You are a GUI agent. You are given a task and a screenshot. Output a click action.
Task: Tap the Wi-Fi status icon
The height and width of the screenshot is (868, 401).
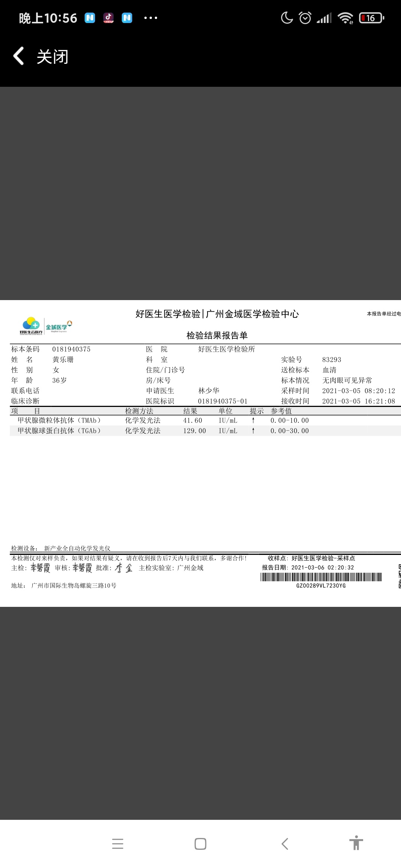click(345, 18)
